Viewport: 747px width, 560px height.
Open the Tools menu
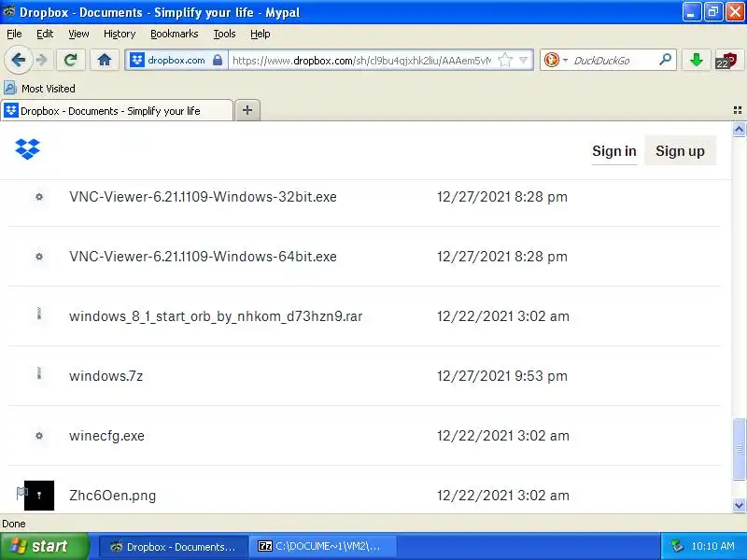(224, 34)
